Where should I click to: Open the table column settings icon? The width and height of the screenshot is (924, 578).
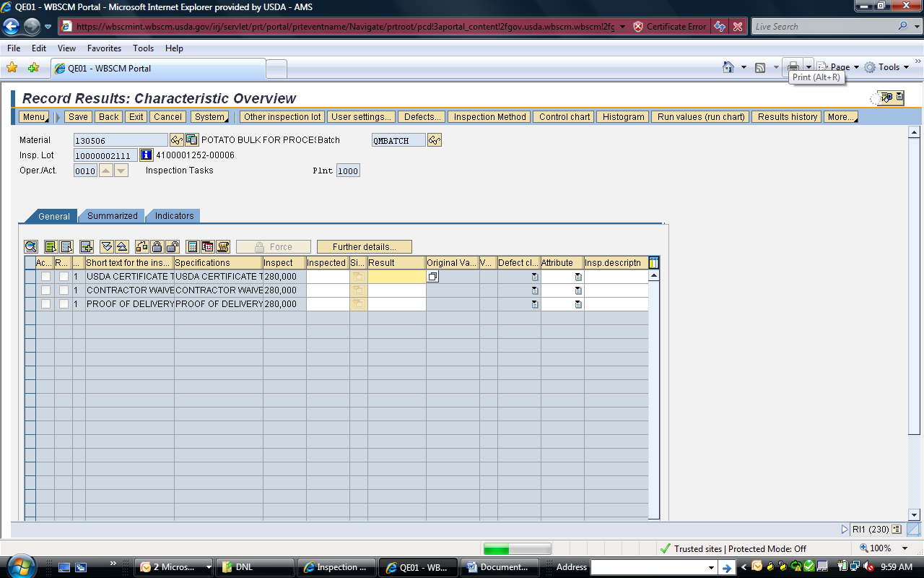click(x=654, y=263)
